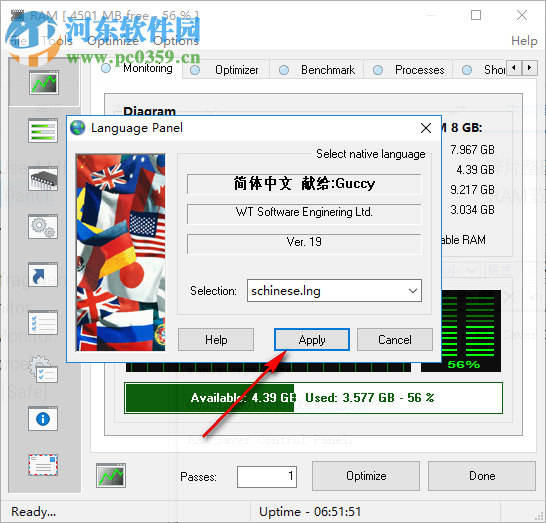Select the mail envelope sidebar icon
The image size is (546, 523).
pyautogui.click(x=43, y=465)
